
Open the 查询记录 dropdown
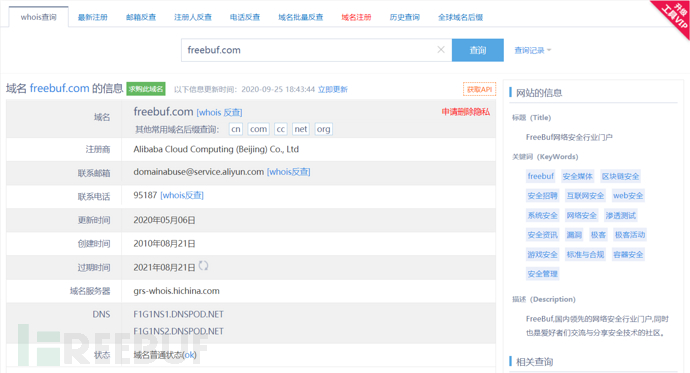click(532, 50)
